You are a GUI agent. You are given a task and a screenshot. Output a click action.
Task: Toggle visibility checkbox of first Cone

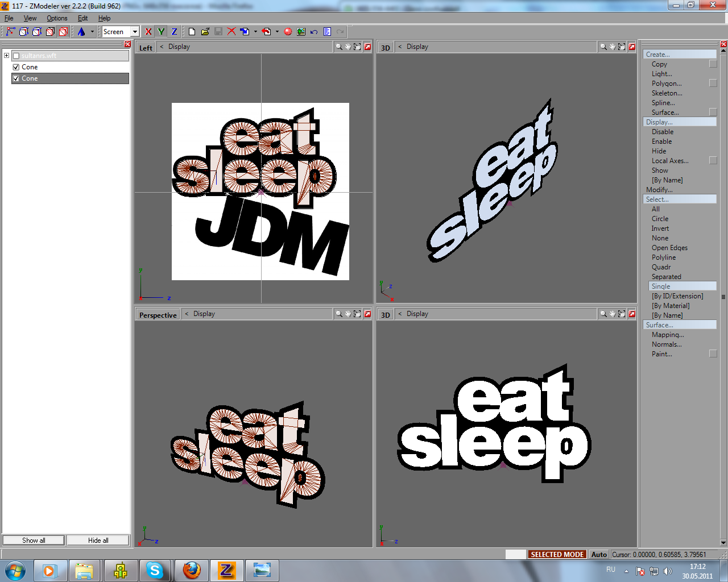[x=16, y=67]
